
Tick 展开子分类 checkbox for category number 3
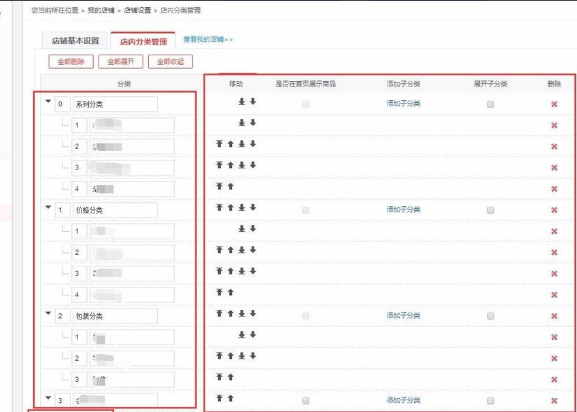pyautogui.click(x=490, y=401)
